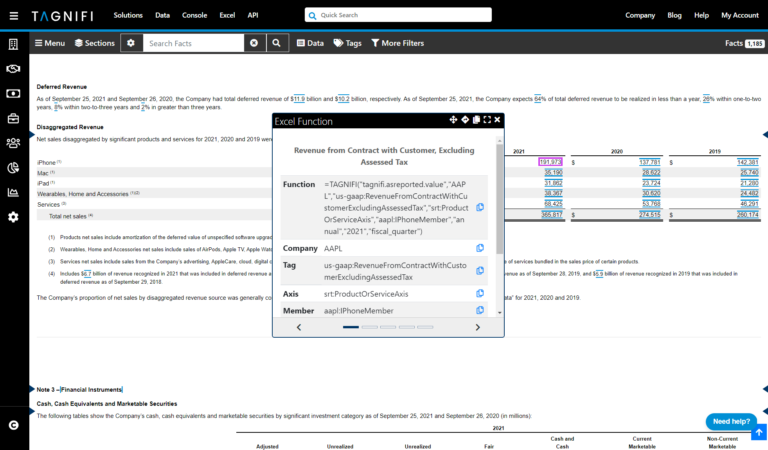
Task: Open My Account
Action: 740,15
